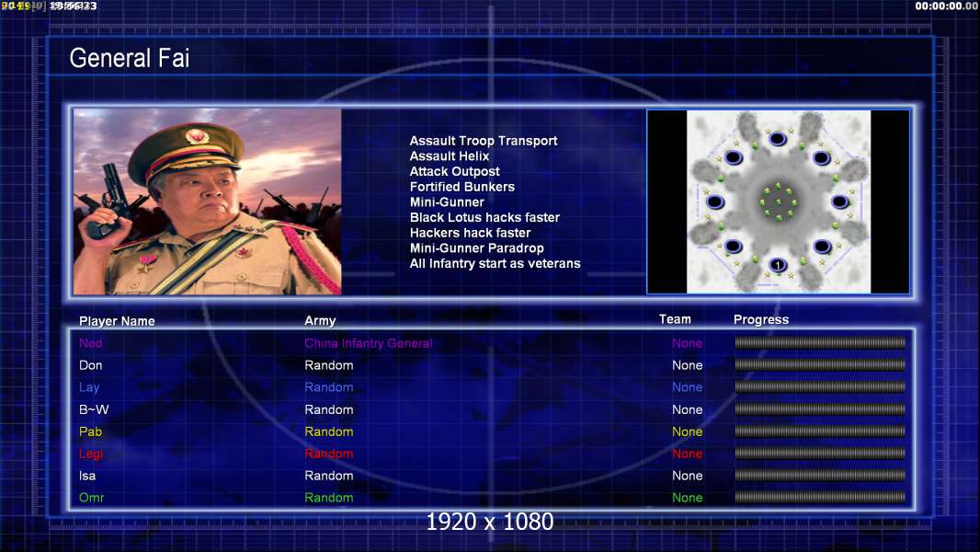This screenshot has width=980, height=552.
Task: Click the Progress column header
Action: pos(760,319)
